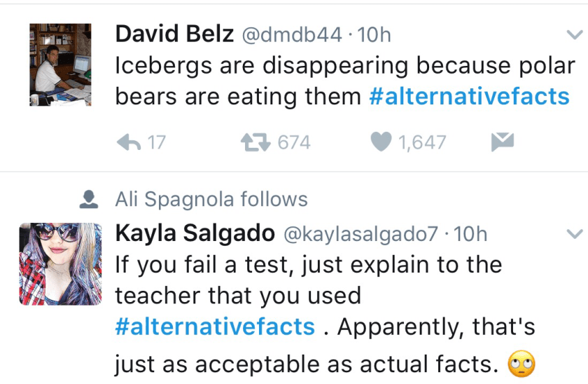The height and width of the screenshot is (384, 588).
Task: Follow #alternativefacts hashtag in Kayla Salgado's tweet
Action: point(215,327)
